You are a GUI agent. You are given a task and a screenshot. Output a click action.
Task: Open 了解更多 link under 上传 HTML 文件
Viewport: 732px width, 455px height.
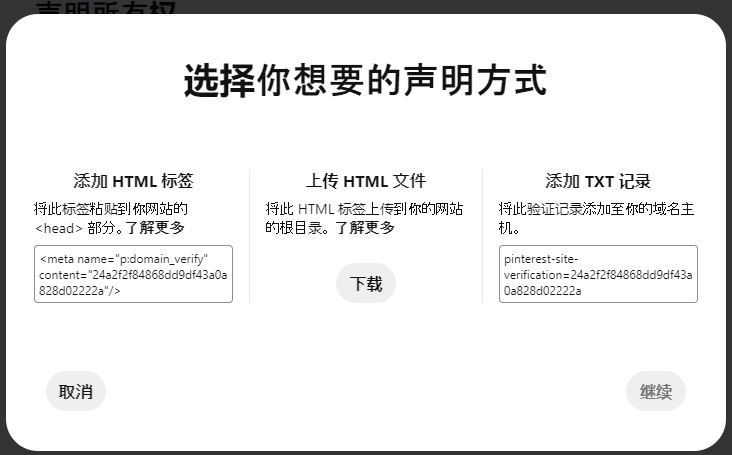(365, 228)
